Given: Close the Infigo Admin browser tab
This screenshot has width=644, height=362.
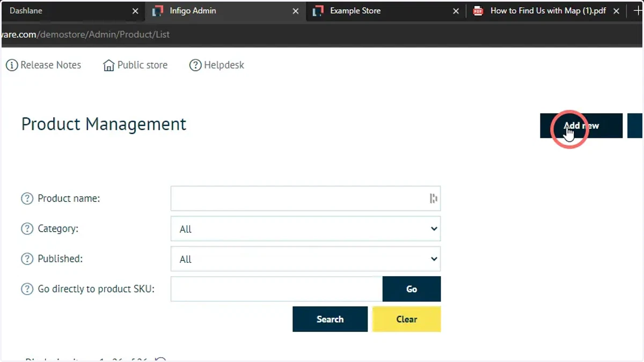Looking at the screenshot, I should 296,11.
